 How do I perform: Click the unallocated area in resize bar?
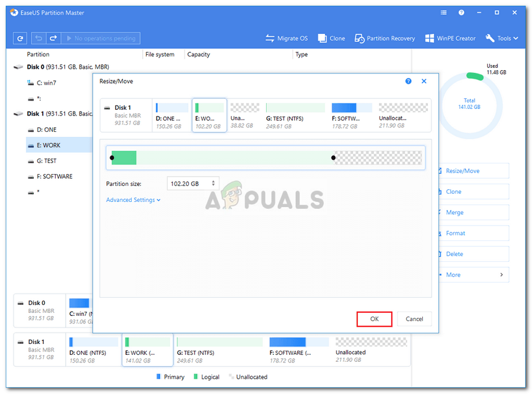point(378,158)
